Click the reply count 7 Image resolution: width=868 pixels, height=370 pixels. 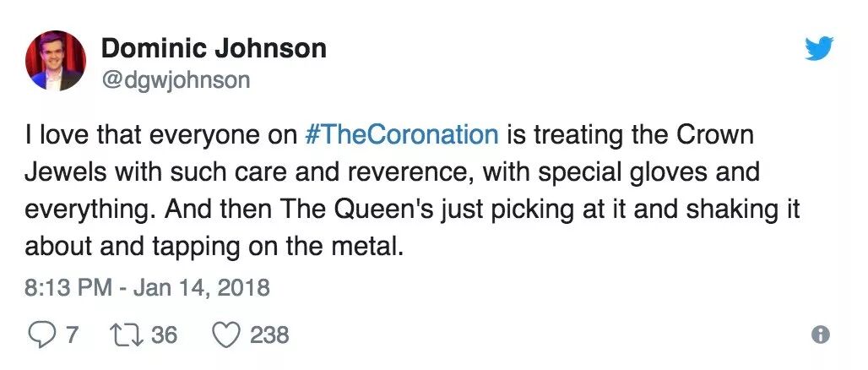72,335
